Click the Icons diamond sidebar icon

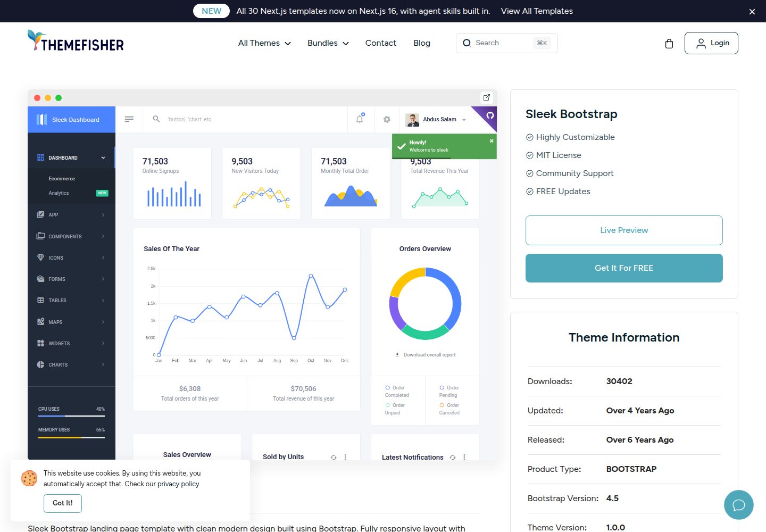tap(40, 257)
